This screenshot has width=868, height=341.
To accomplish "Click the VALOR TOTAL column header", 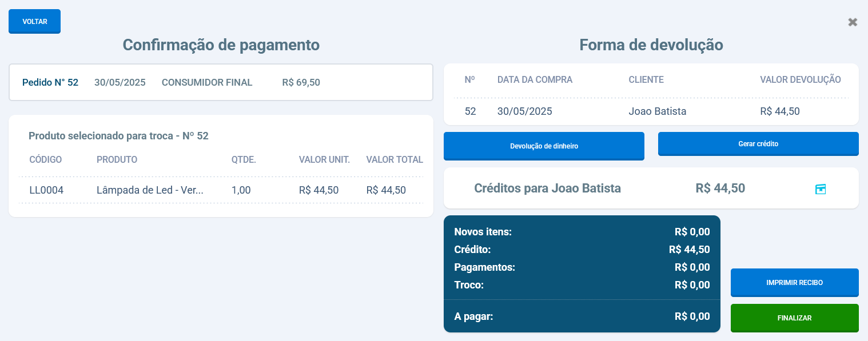I will pyautogui.click(x=395, y=159).
